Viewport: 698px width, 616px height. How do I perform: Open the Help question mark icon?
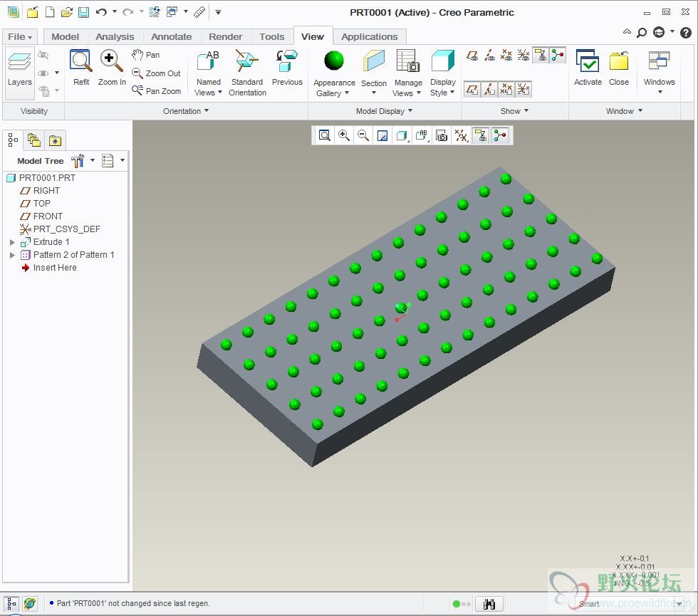pos(685,33)
